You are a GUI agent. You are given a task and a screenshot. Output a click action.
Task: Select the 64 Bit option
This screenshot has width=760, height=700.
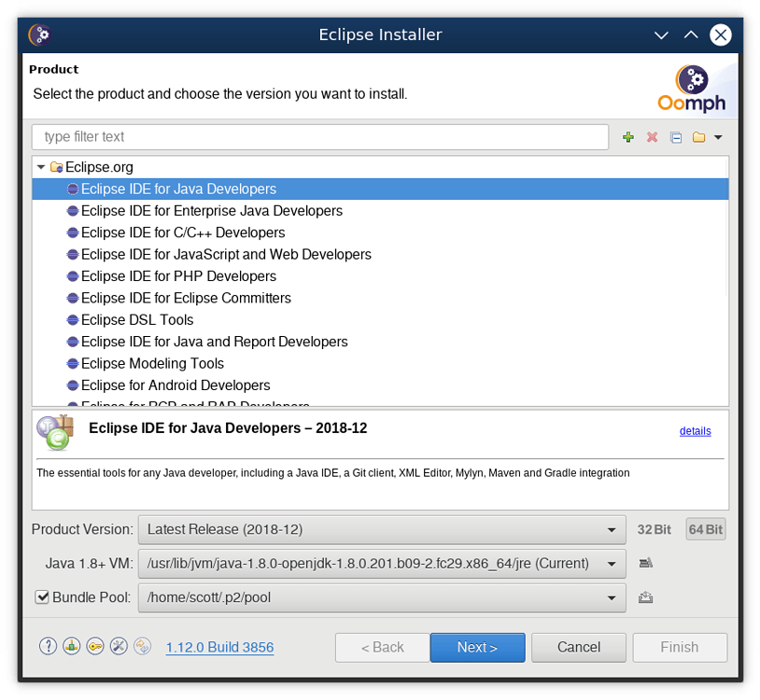pos(705,528)
